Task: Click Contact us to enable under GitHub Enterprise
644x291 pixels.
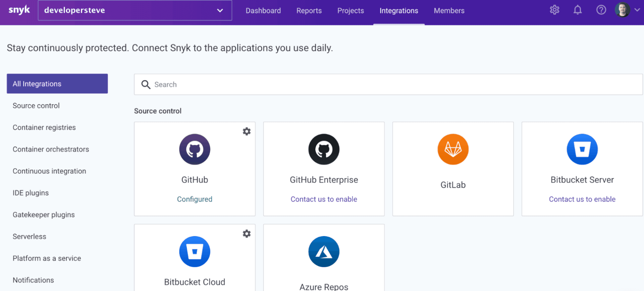Action: [x=324, y=199]
